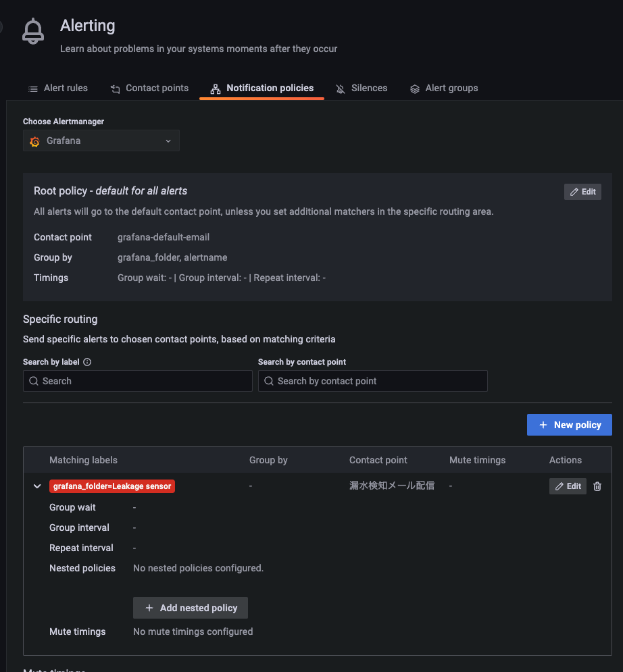Focus the Search by label field
Screen dimensions: 623x672
[142, 381]
